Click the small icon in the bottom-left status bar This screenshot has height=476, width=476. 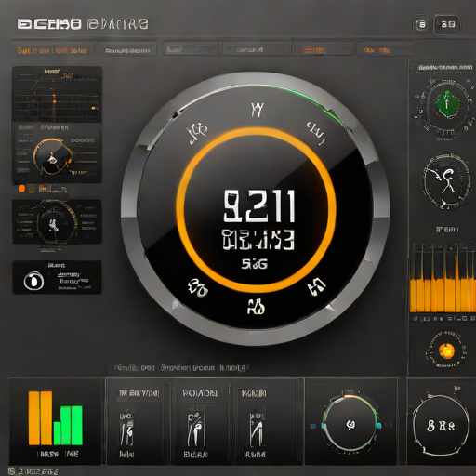tap(11, 471)
